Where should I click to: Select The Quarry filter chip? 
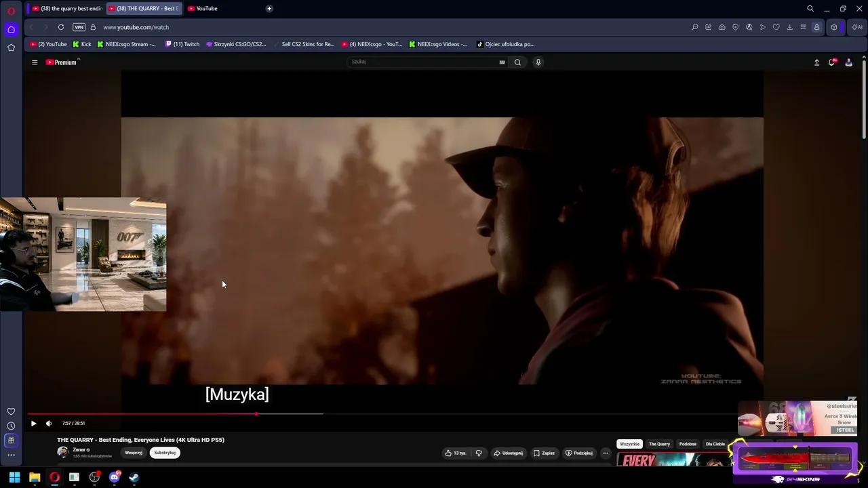(659, 444)
